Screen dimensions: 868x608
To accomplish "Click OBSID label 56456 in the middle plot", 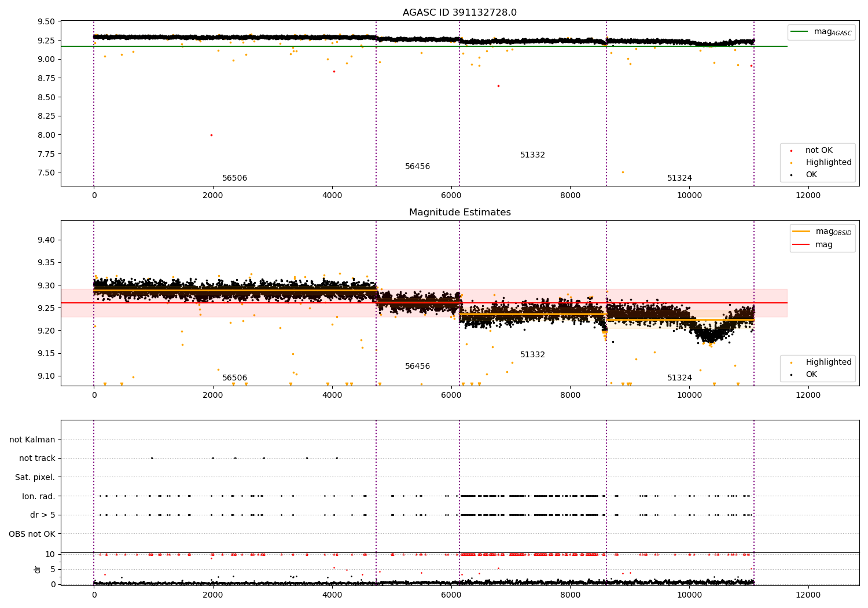I will (x=417, y=367).
